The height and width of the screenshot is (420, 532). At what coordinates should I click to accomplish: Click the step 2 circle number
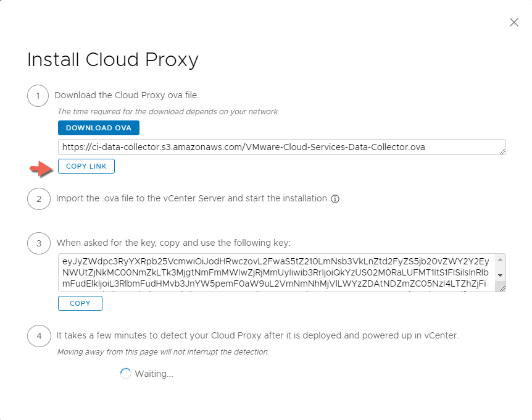(x=38, y=199)
